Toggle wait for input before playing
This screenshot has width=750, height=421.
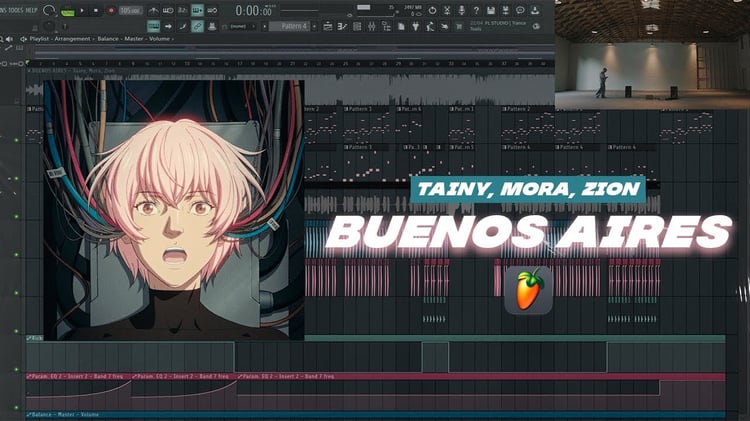click(x=168, y=10)
